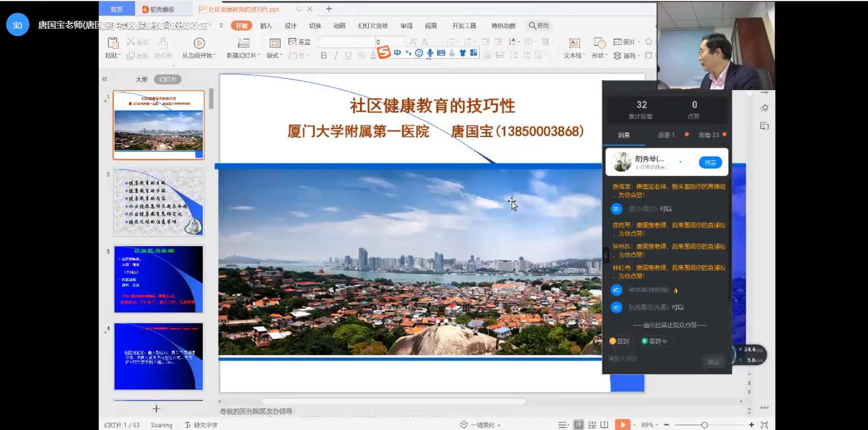
Task: Click the Paste (粘贴) icon
Action: [113, 43]
